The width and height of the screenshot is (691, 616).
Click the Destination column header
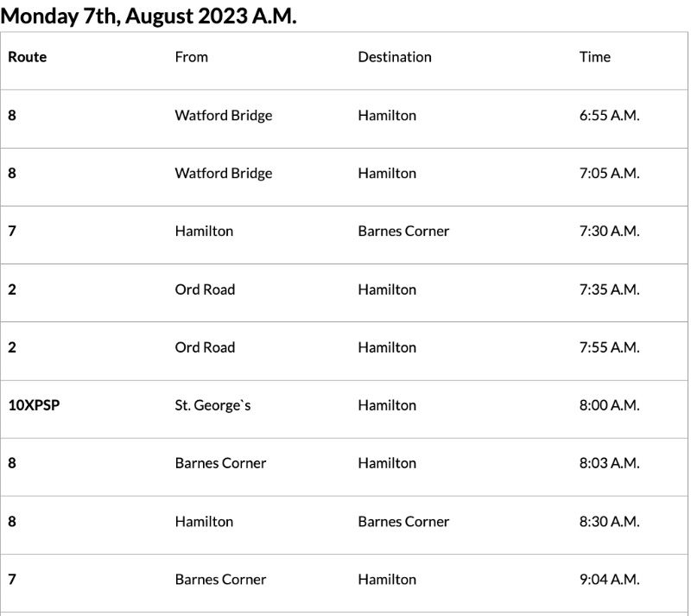pyautogui.click(x=395, y=57)
